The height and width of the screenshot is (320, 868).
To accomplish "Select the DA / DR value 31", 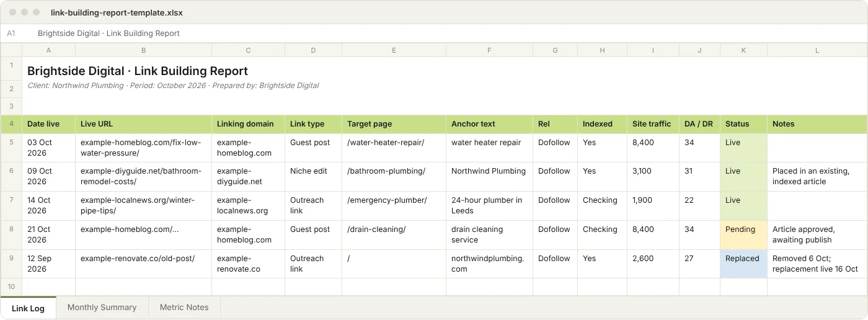I will pos(699,177).
